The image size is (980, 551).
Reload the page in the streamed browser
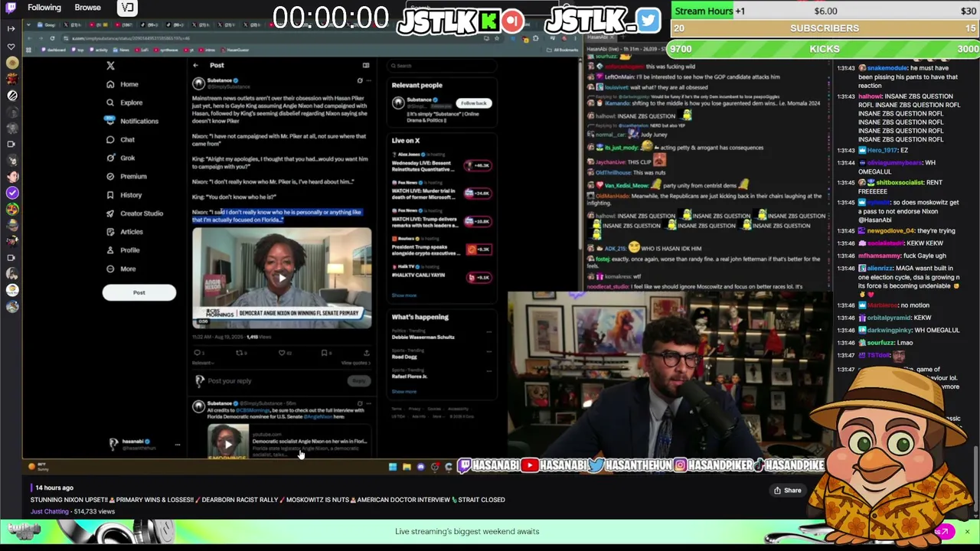(x=53, y=38)
